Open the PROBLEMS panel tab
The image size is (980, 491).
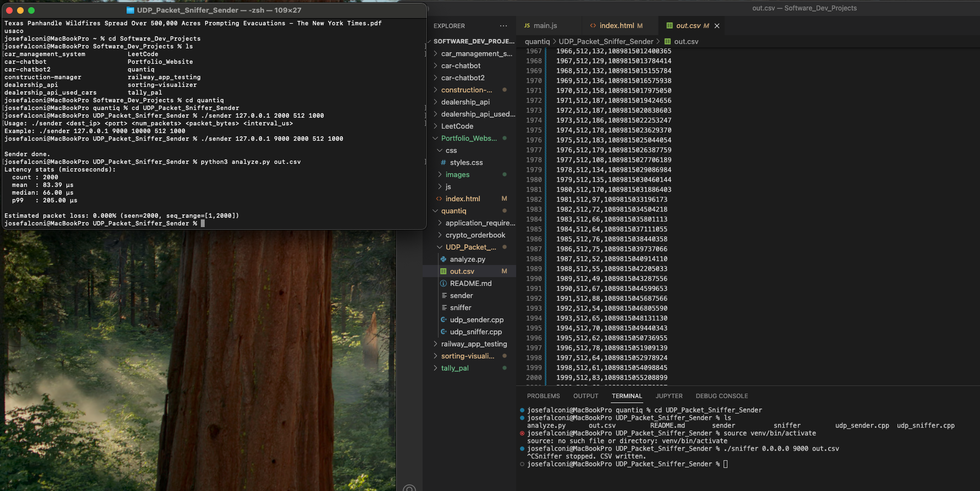(543, 396)
